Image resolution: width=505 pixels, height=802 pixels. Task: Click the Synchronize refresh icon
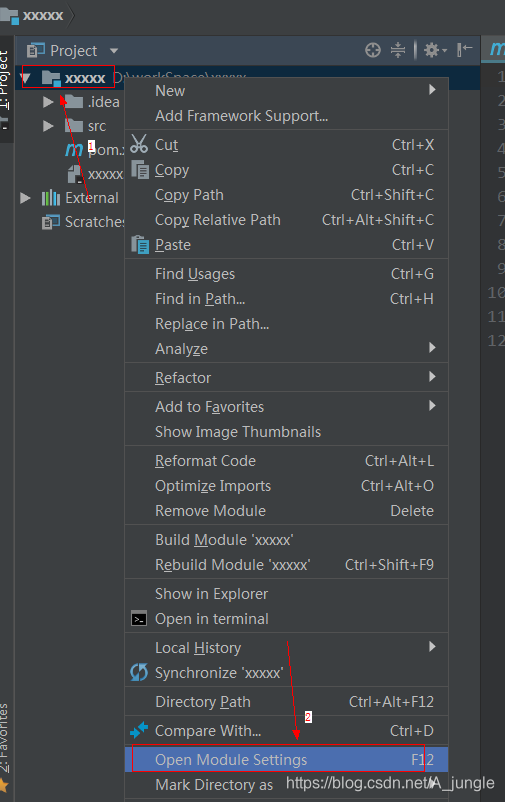pyautogui.click(x=139, y=672)
